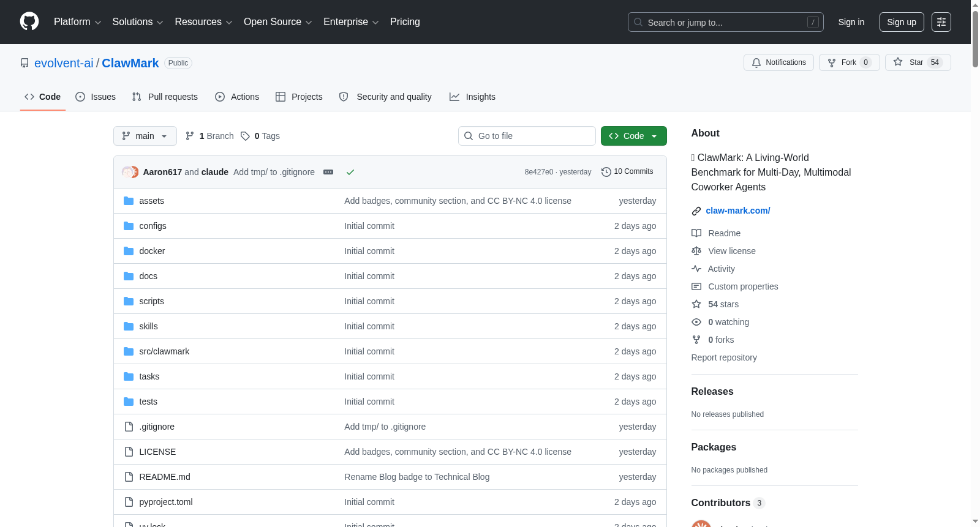Expand the Open Source dropdown
Viewport: 980px width, 527px height.
[278, 22]
